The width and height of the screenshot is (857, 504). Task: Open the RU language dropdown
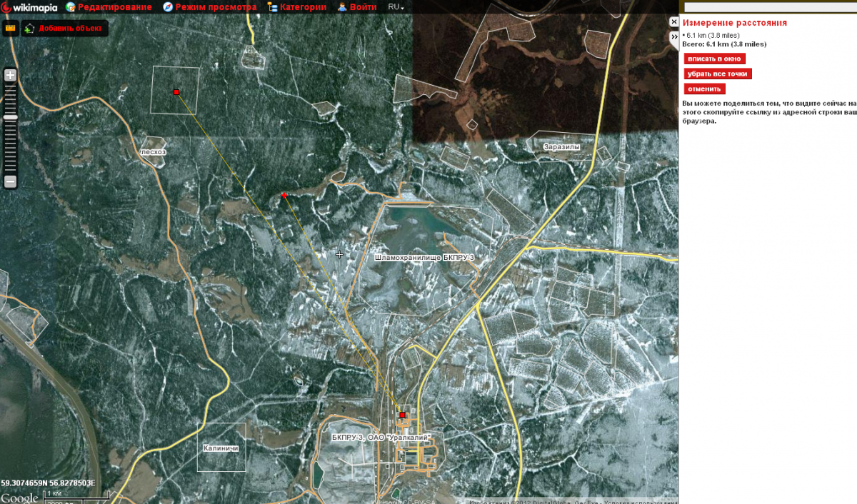click(x=396, y=7)
